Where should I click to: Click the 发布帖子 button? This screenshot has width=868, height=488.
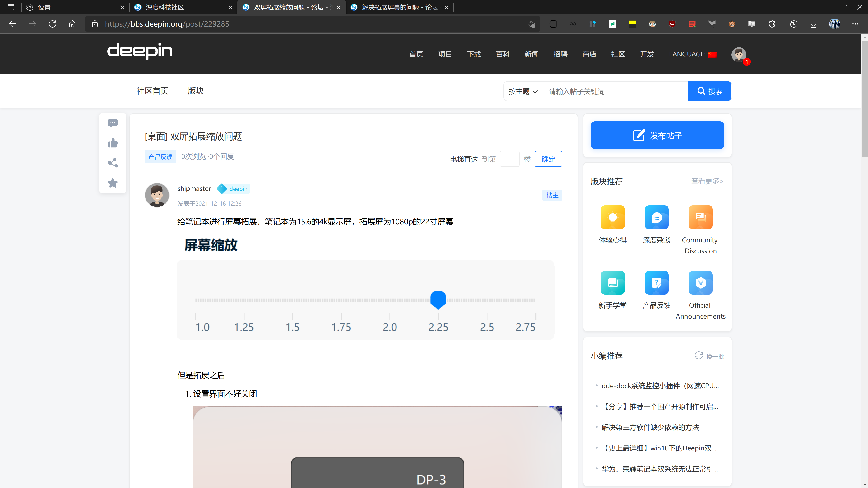657,135
